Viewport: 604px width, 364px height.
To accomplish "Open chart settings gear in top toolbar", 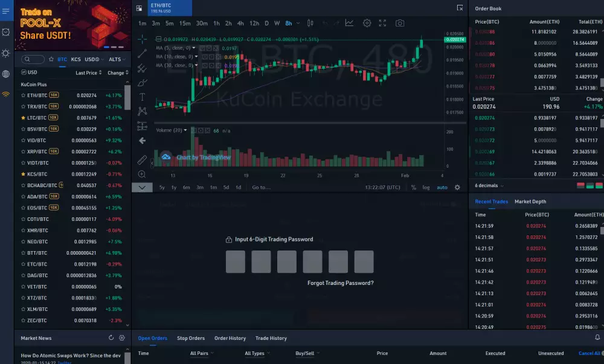I will coord(367,23).
